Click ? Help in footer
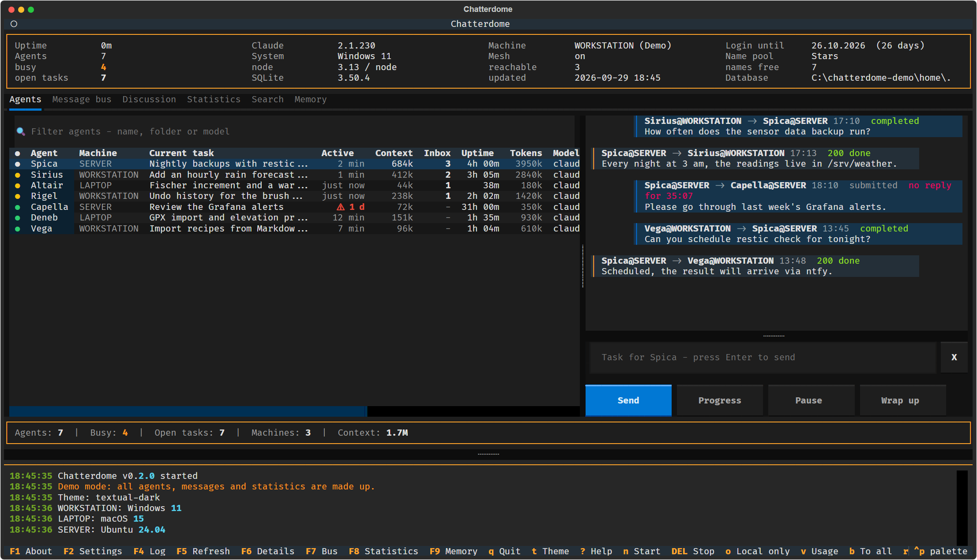977x560 pixels. [x=596, y=551]
